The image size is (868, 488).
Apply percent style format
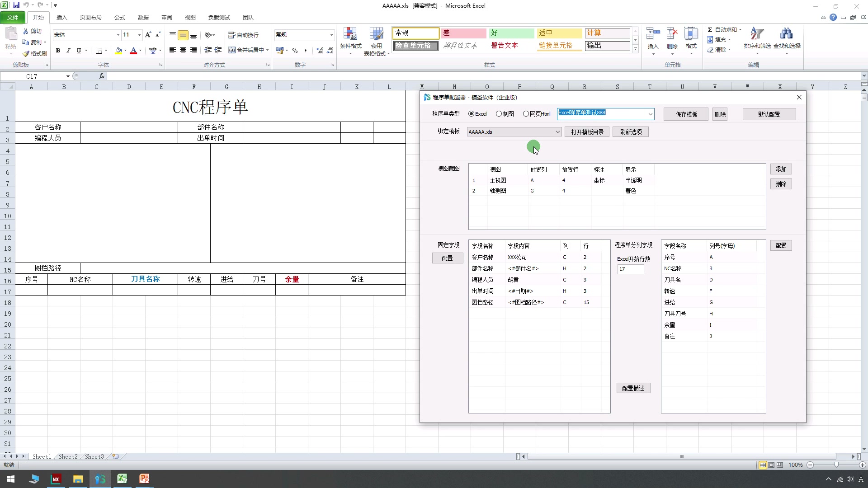tap(295, 51)
